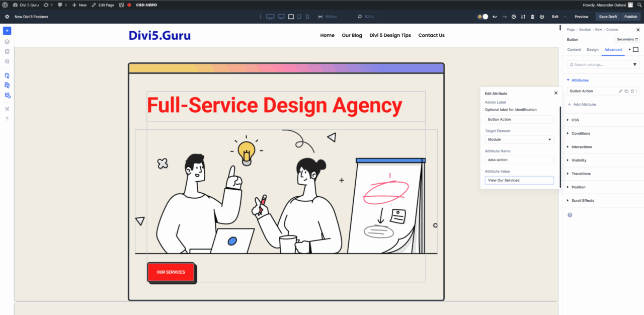Toggle the Secondary preset selector

(x=627, y=39)
